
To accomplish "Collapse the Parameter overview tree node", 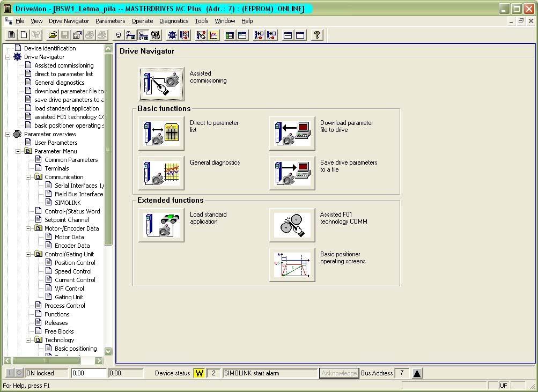I will click(x=8, y=134).
